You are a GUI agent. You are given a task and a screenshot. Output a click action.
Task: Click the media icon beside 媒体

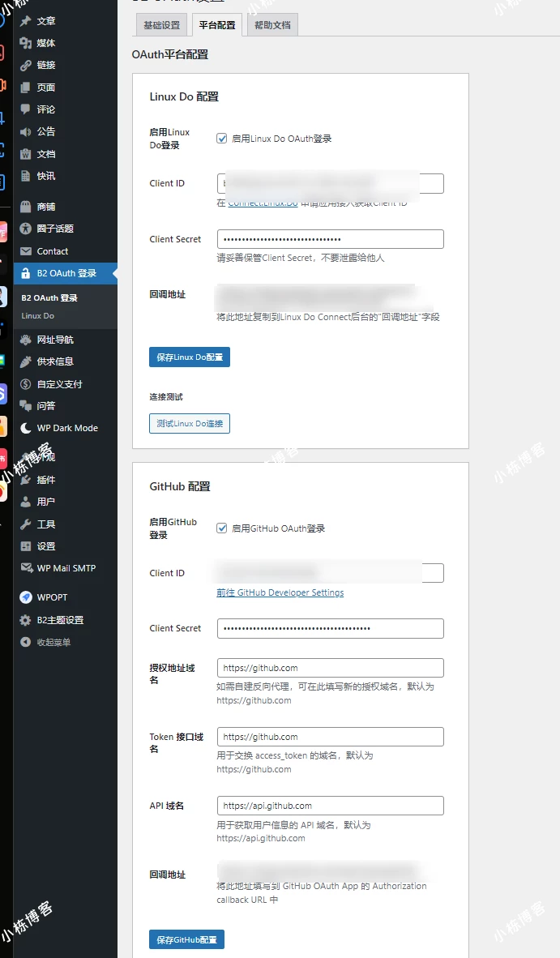click(26, 43)
